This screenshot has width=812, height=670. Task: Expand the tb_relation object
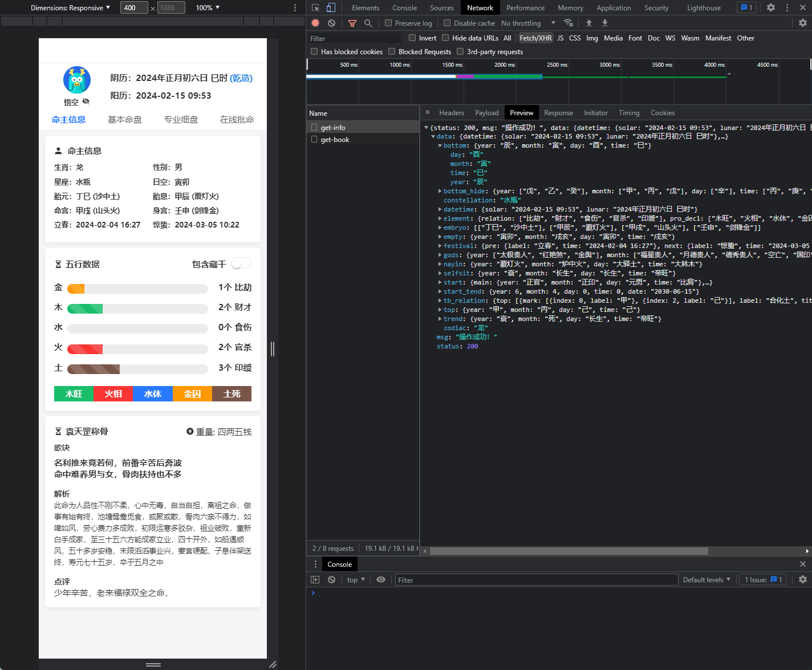click(440, 301)
